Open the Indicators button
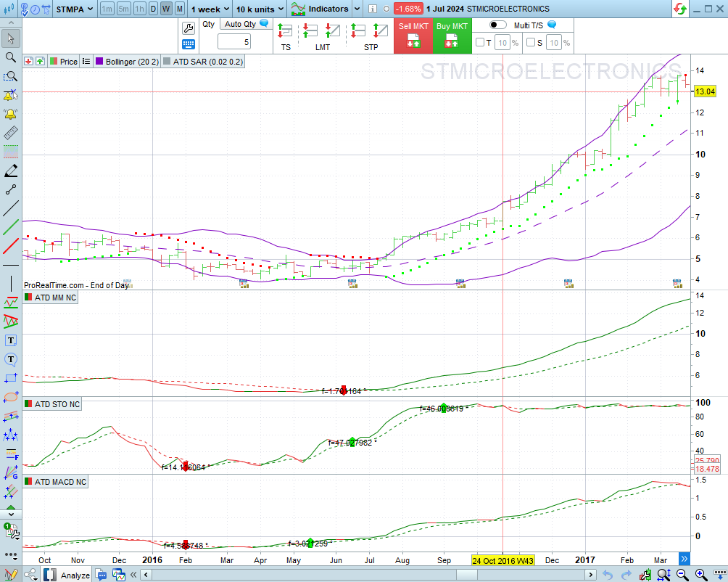 pos(320,9)
